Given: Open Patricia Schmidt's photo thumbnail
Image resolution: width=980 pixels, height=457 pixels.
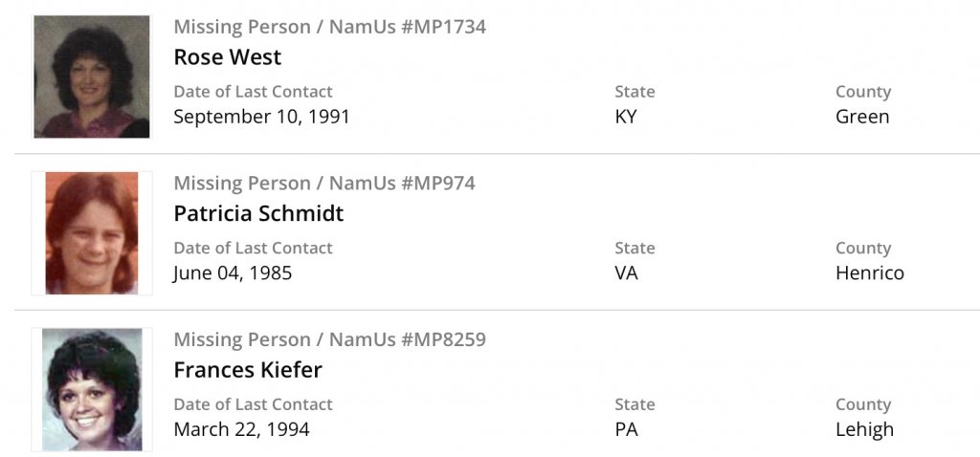Looking at the screenshot, I should tap(92, 232).
